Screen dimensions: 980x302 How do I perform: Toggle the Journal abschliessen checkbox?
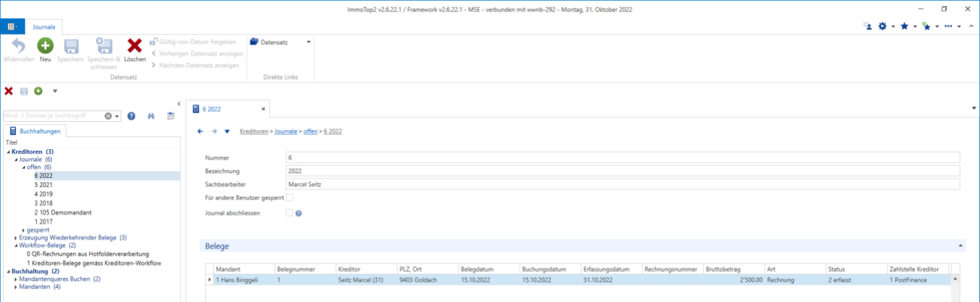(x=289, y=213)
